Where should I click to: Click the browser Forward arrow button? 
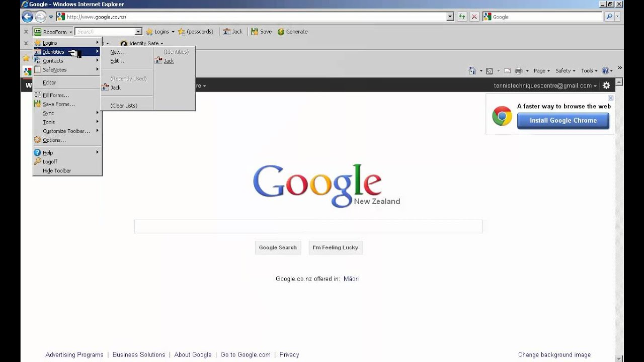40,17
